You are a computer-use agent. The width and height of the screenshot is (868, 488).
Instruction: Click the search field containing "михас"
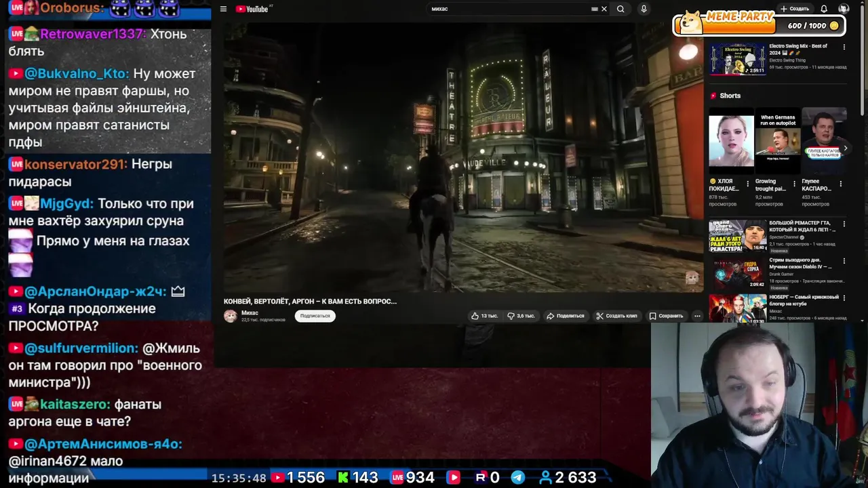coord(509,9)
